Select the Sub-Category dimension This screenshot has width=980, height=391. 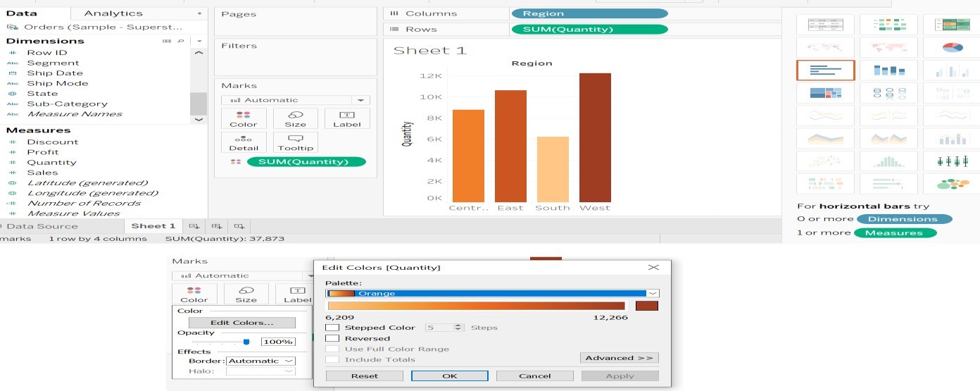point(68,104)
